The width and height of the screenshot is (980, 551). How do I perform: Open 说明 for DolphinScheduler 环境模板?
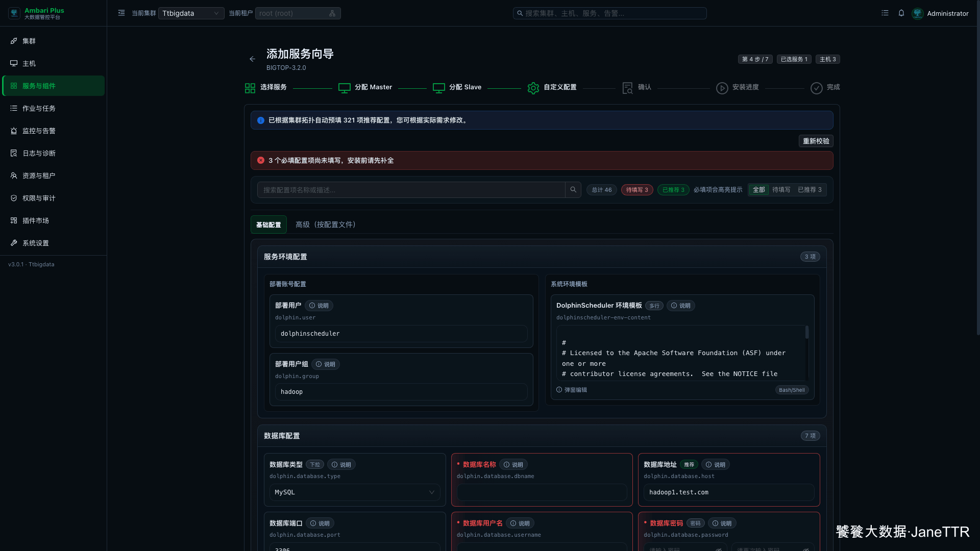pos(681,306)
